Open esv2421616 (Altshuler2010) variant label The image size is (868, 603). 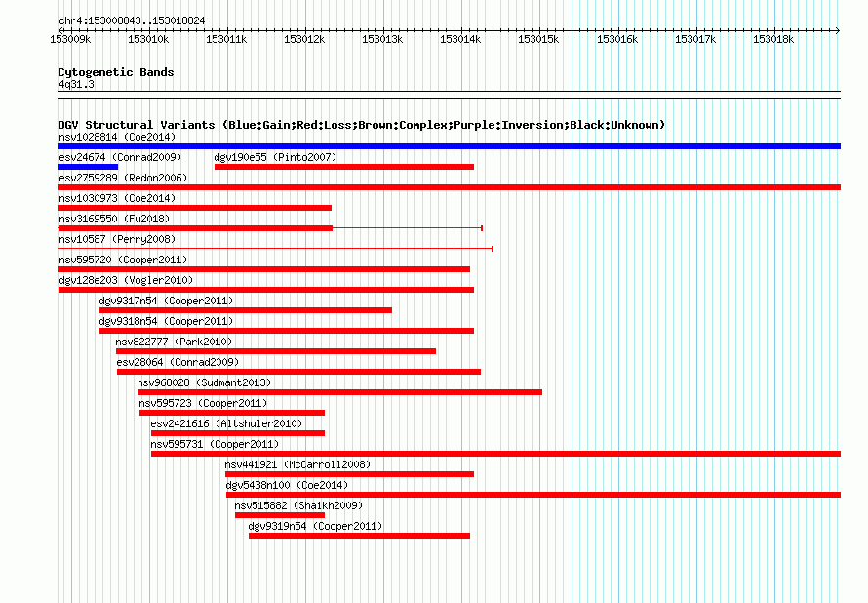click(226, 423)
